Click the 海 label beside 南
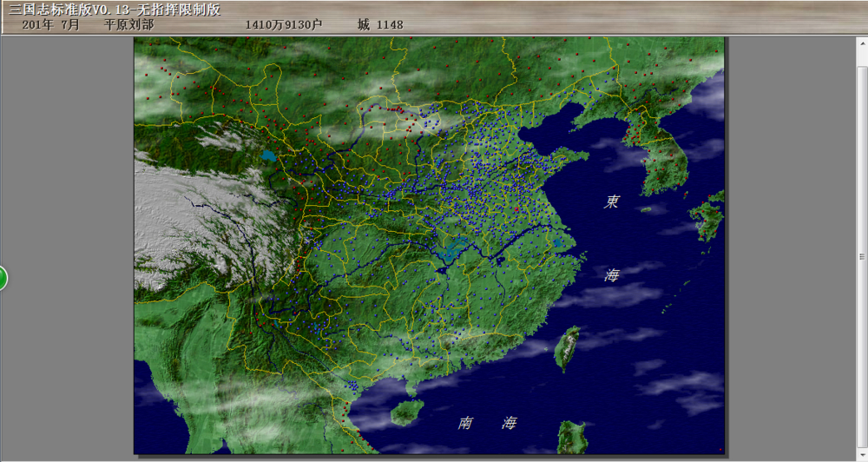The width and height of the screenshot is (868, 462). [x=510, y=423]
